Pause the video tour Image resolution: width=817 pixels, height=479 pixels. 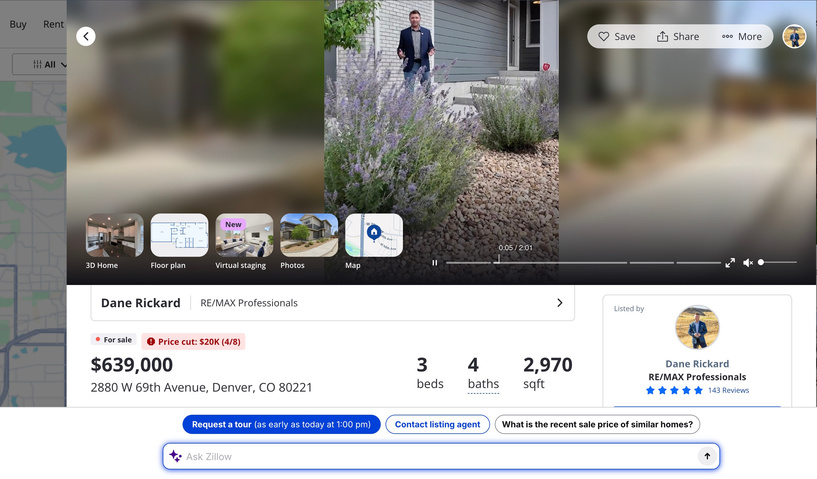435,263
